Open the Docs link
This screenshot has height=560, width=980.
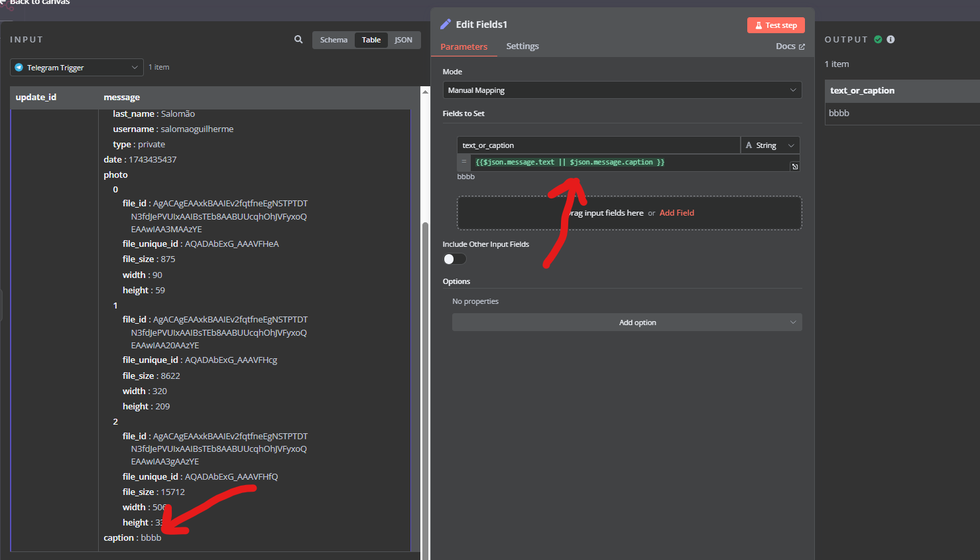click(x=790, y=46)
